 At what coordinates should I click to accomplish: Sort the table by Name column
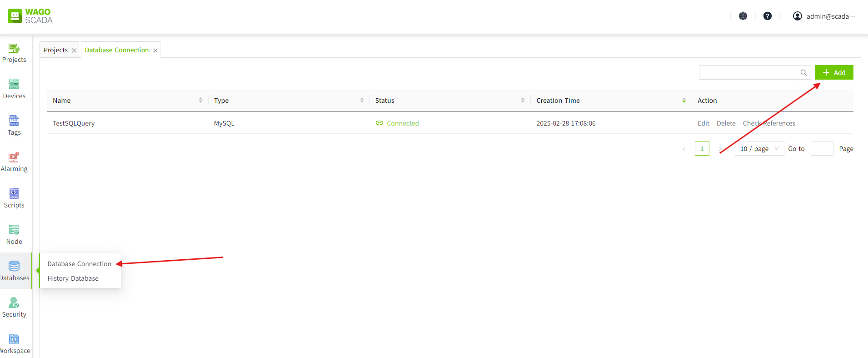[x=200, y=101]
